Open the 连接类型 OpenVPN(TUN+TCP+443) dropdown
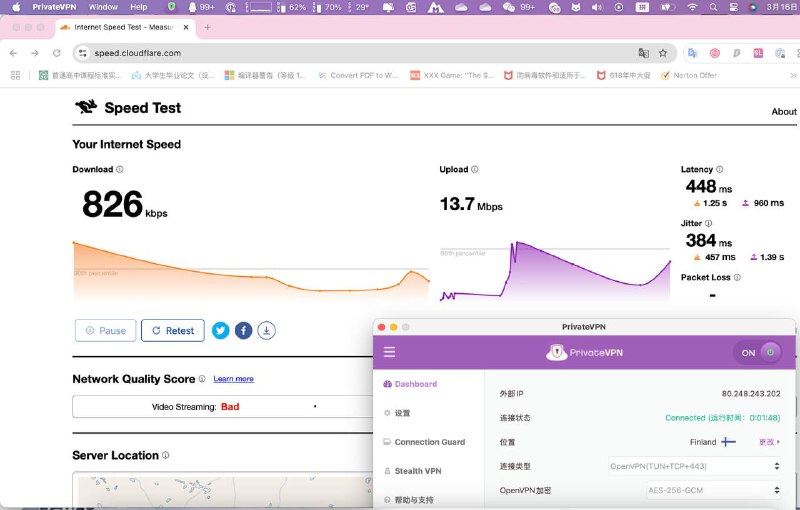The width and height of the screenshot is (800, 510). [x=694, y=466]
